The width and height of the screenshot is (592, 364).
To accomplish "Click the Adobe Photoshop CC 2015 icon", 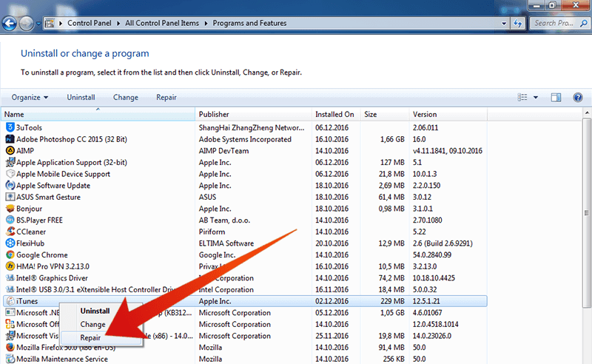I will [x=10, y=139].
